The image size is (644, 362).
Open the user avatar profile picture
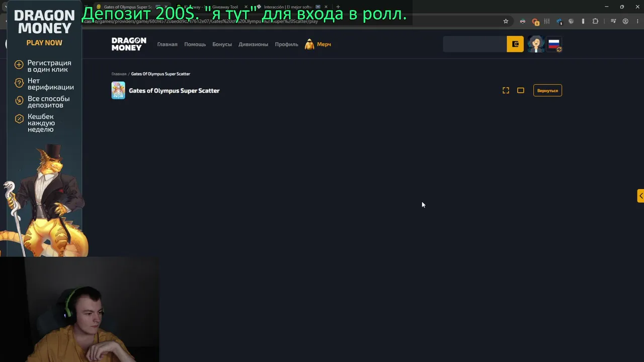click(x=536, y=44)
